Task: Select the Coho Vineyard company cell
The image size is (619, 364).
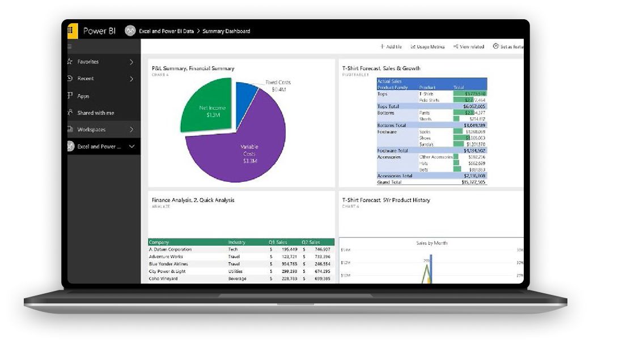Action: click(x=163, y=279)
